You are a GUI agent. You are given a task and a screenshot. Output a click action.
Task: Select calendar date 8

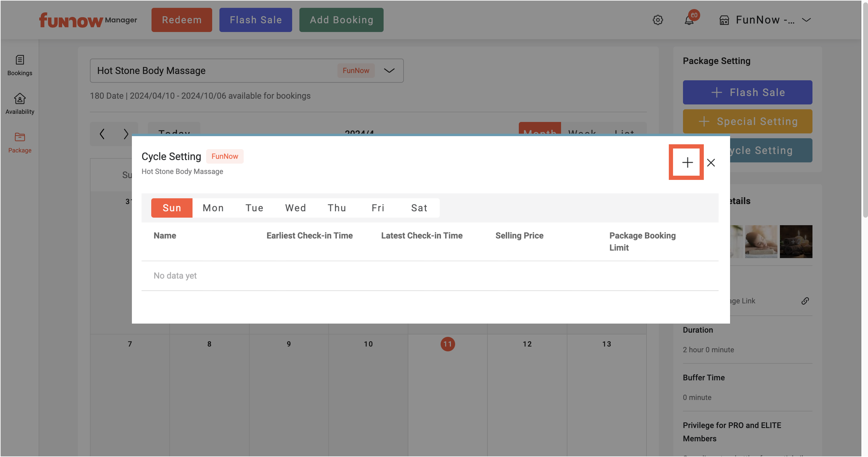point(209,344)
